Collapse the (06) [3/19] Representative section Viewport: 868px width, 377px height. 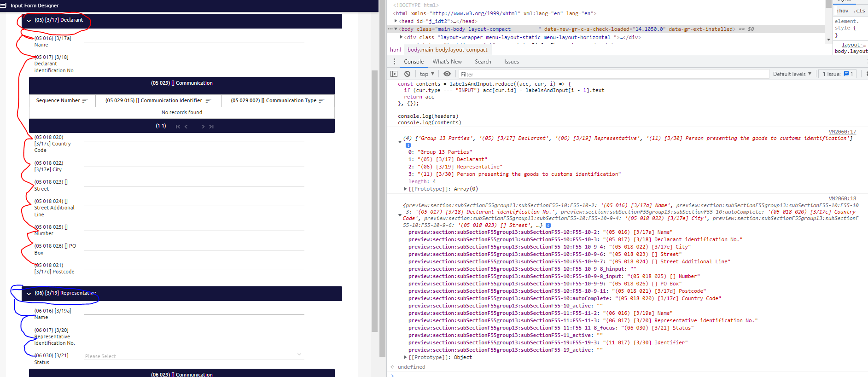click(29, 294)
